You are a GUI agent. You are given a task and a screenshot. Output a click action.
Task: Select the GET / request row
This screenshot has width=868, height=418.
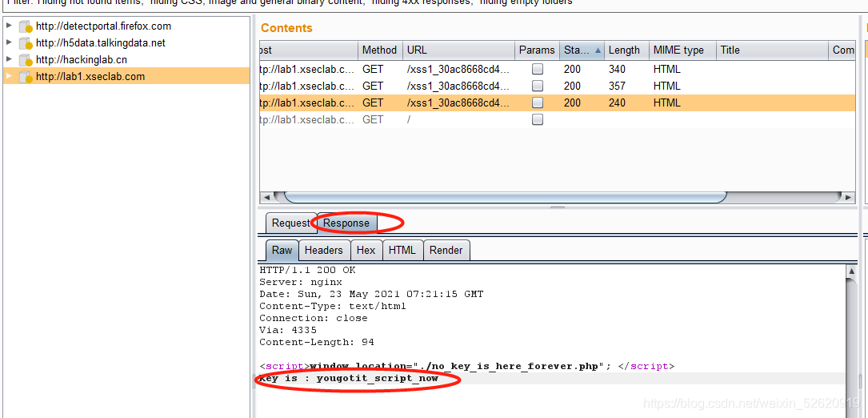(558, 119)
